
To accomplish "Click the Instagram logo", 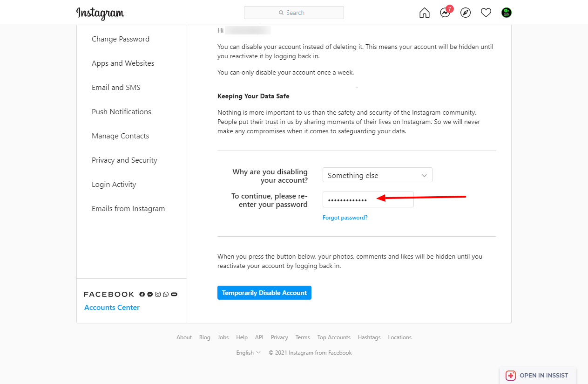I will click(x=100, y=13).
